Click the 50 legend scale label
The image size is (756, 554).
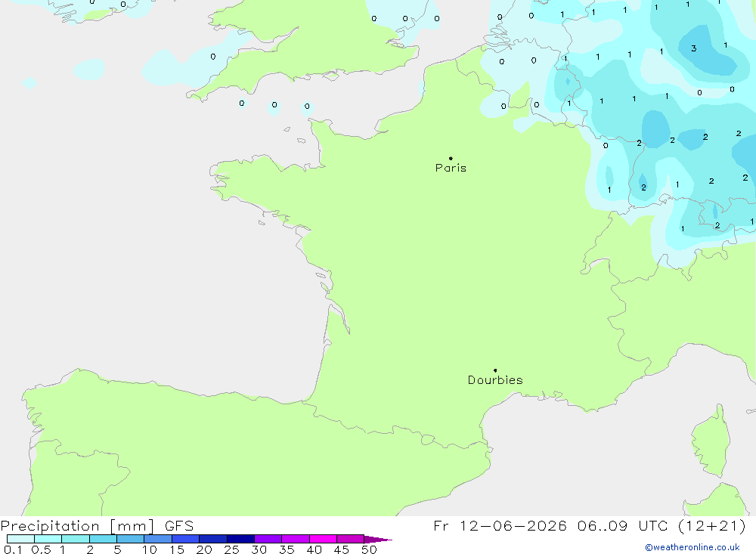[369, 549]
